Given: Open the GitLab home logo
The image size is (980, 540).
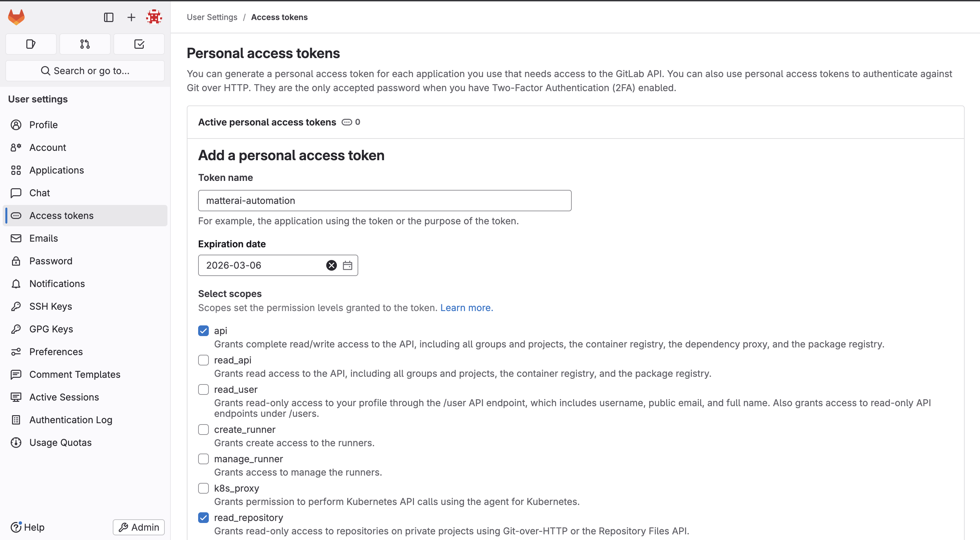Looking at the screenshot, I should pos(16,17).
